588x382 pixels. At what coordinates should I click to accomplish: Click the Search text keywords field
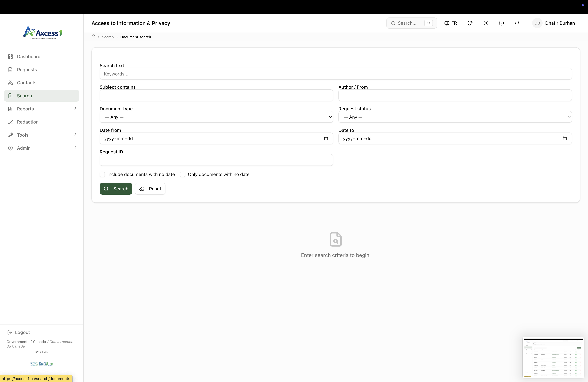(335, 74)
